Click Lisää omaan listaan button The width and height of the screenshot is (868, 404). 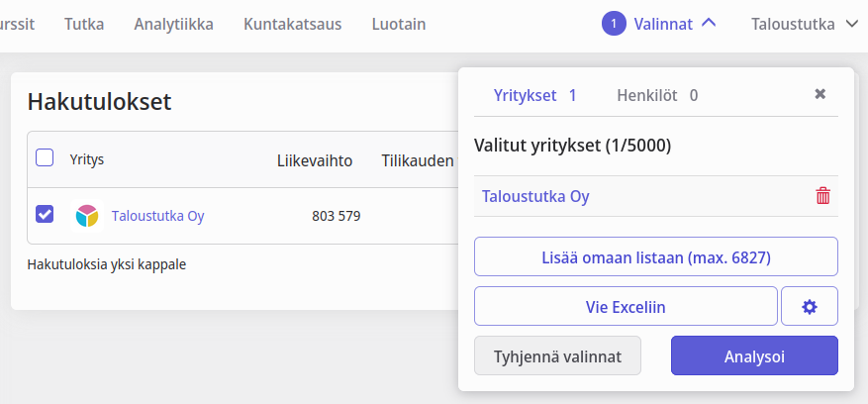tap(656, 257)
